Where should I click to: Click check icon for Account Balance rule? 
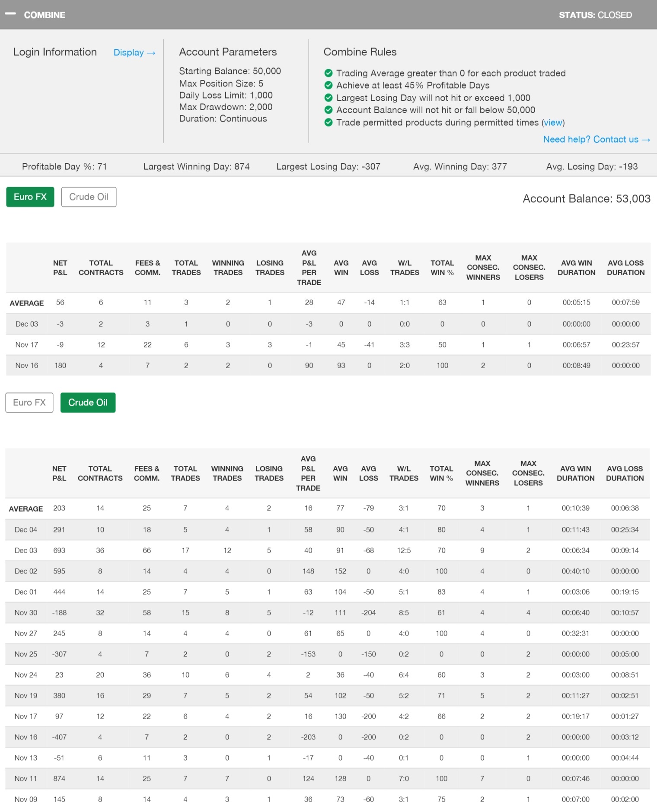[x=328, y=110]
